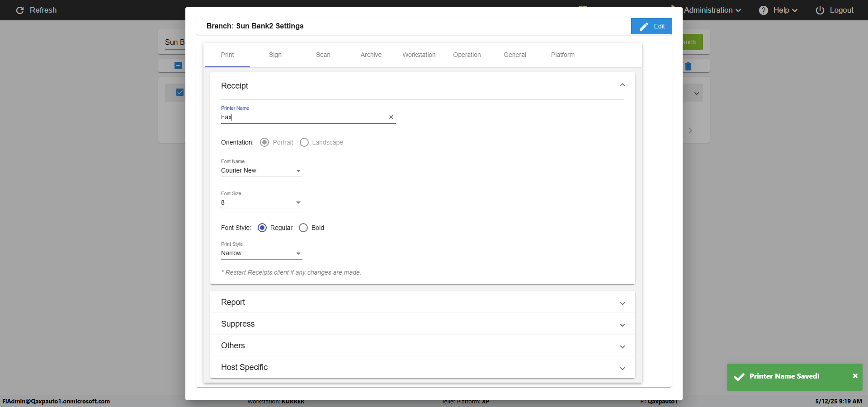Click the trash delete icon
The height and width of the screenshot is (407, 868).
[x=688, y=66]
